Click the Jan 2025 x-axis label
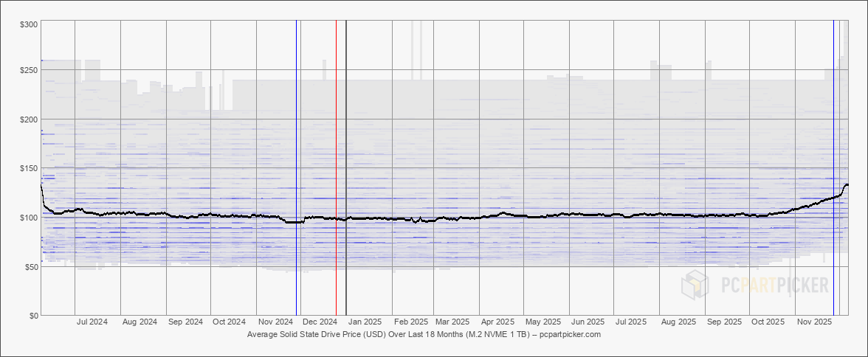Image resolution: width=868 pixels, height=357 pixels. click(x=365, y=322)
